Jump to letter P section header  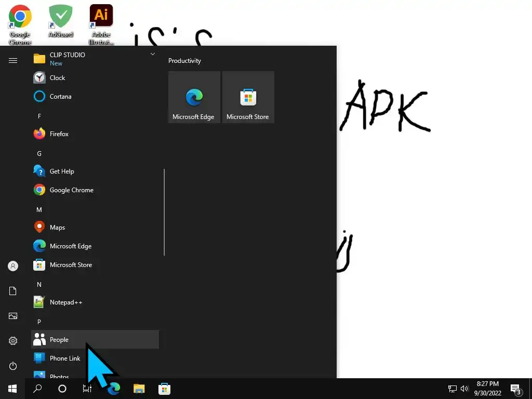pyautogui.click(x=39, y=322)
